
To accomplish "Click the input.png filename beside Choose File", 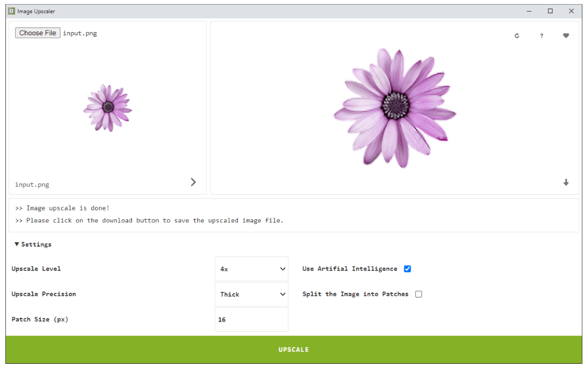I will pos(80,33).
